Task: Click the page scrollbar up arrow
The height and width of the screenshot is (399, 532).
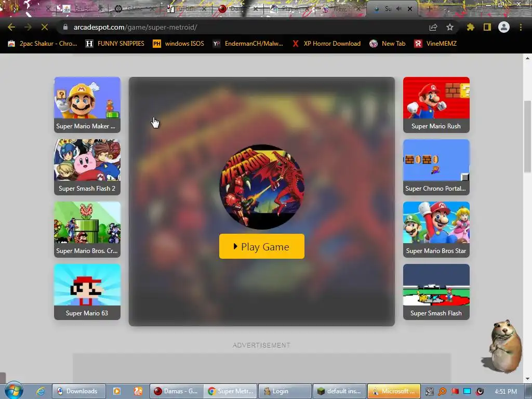Action: click(527, 58)
